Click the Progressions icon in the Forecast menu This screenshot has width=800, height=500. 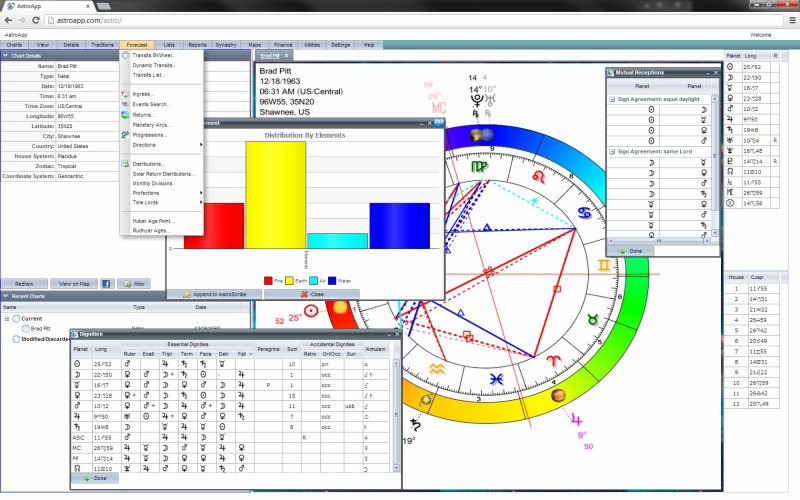pyautogui.click(x=125, y=134)
